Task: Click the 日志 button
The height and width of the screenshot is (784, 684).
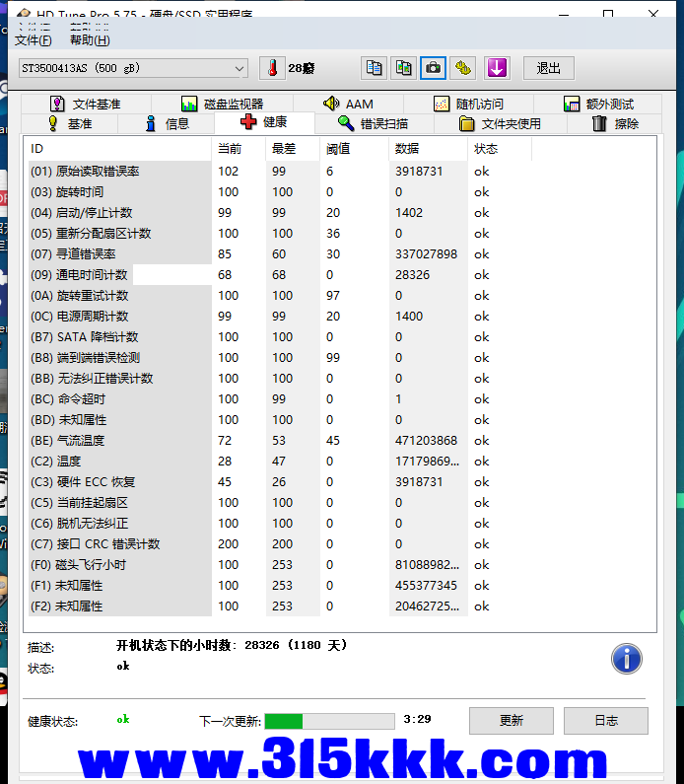Action: [x=605, y=721]
